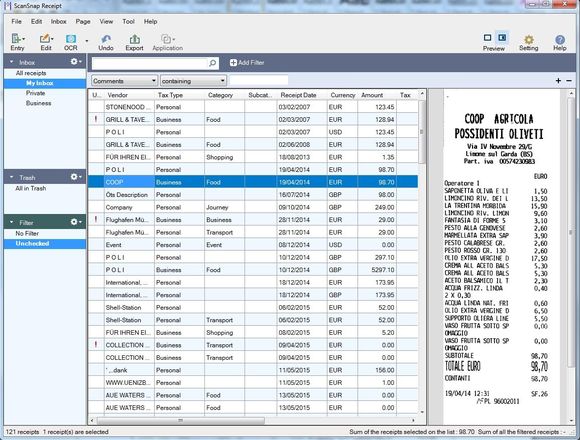The height and width of the screenshot is (440, 580).
Task: Select the Business folder
Action: tap(38, 103)
